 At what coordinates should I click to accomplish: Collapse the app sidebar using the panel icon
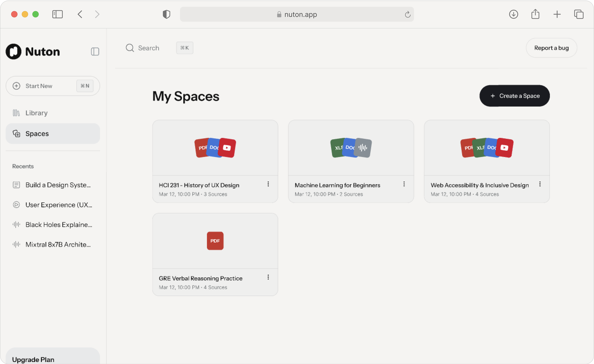pos(95,51)
